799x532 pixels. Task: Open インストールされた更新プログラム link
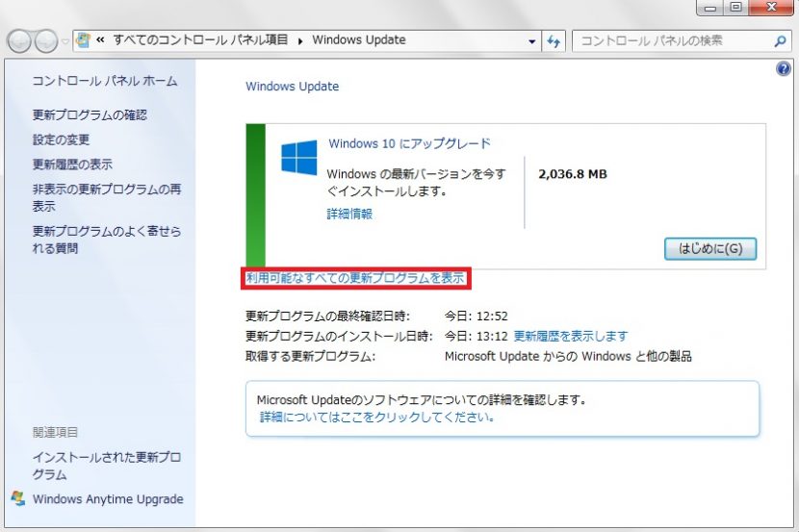point(107,466)
